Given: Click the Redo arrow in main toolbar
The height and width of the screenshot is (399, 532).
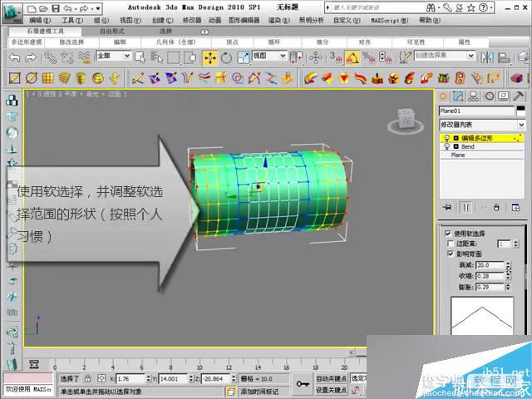Looking at the screenshot, I should point(31,58).
